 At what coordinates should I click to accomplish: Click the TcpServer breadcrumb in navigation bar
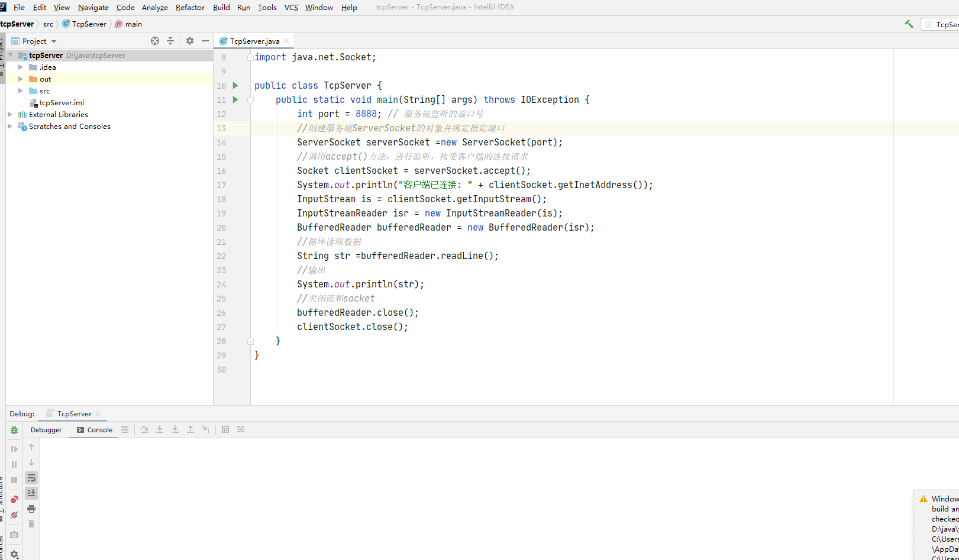[x=89, y=24]
